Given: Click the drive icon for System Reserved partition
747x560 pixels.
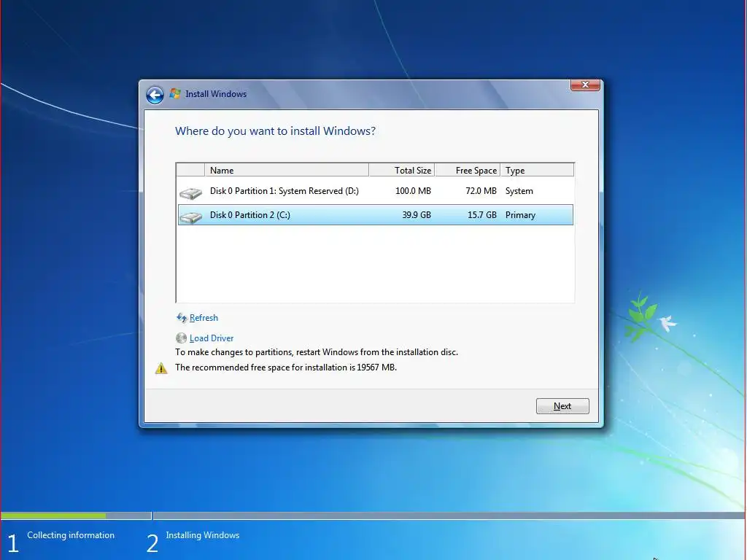Looking at the screenshot, I should pyautogui.click(x=190, y=193).
